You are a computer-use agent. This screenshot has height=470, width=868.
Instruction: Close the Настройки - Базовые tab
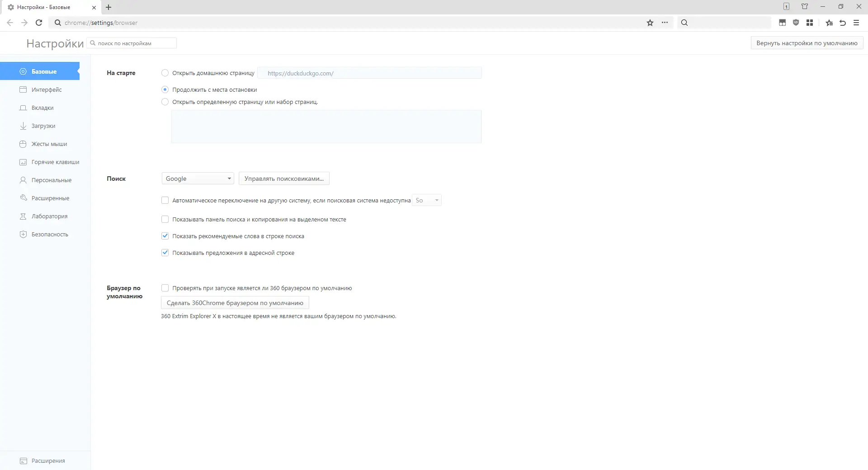[x=94, y=8]
